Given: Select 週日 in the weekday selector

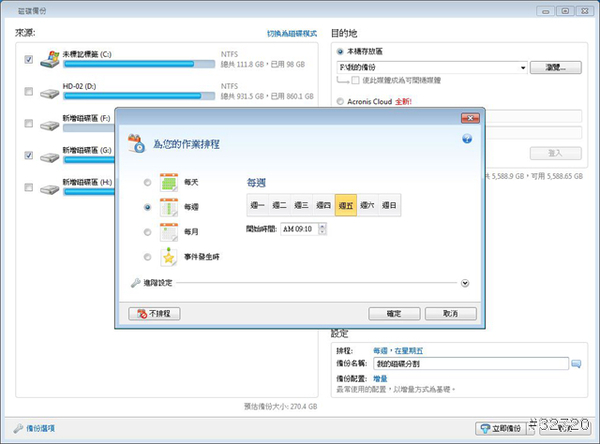Looking at the screenshot, I should pyautogui.click(x=390, y=205).
